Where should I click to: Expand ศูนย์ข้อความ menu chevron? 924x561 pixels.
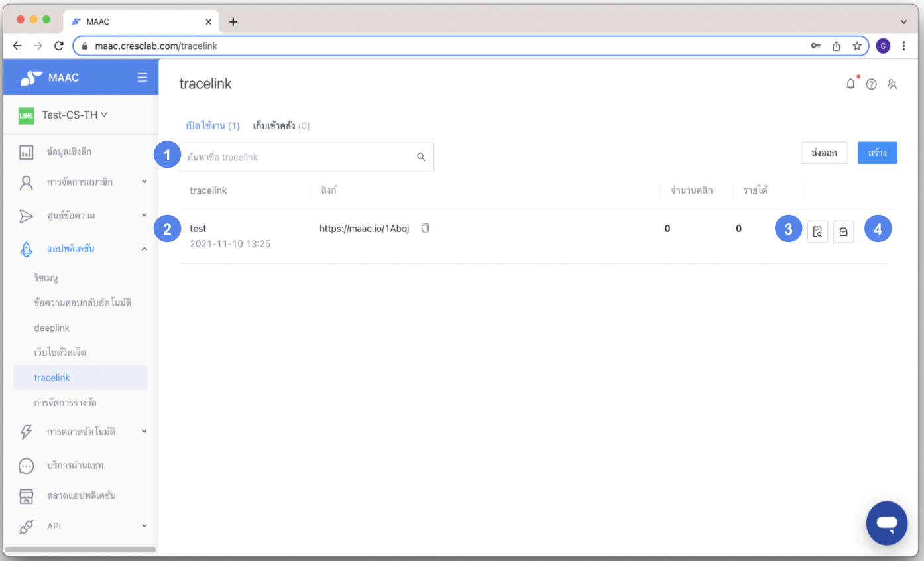[x=144, y=215]
